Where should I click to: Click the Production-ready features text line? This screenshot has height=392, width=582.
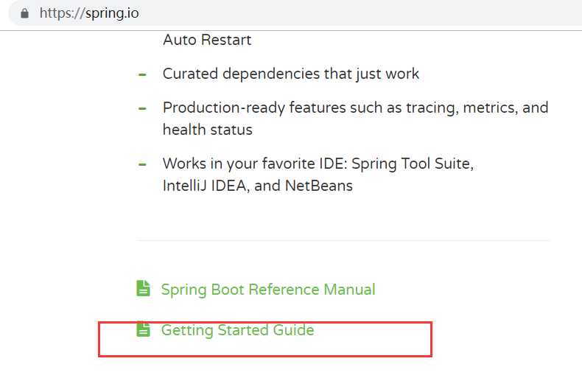(355, 108)
